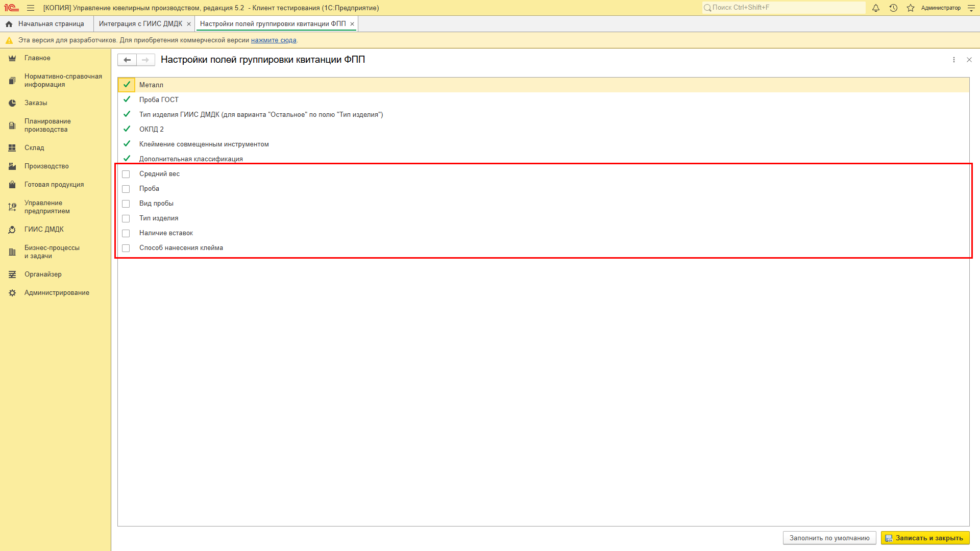Click the Управление предприятием icon

[x=12, y=207]
